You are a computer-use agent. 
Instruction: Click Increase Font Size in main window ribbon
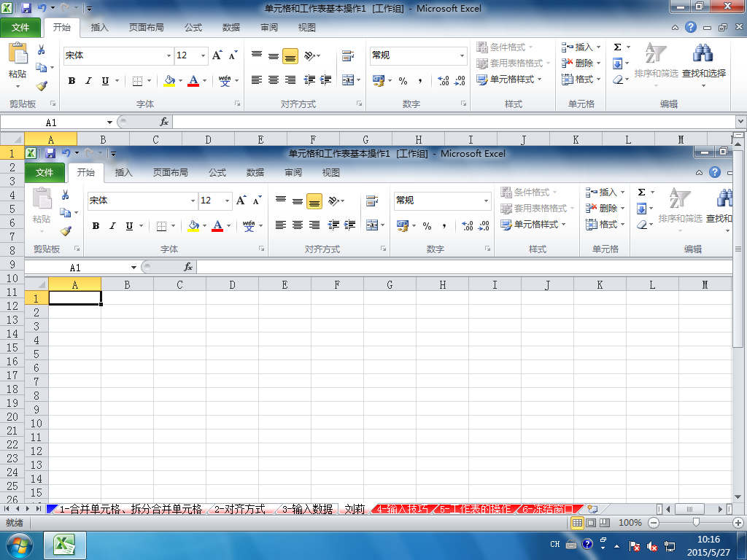[x=217, y=55]
